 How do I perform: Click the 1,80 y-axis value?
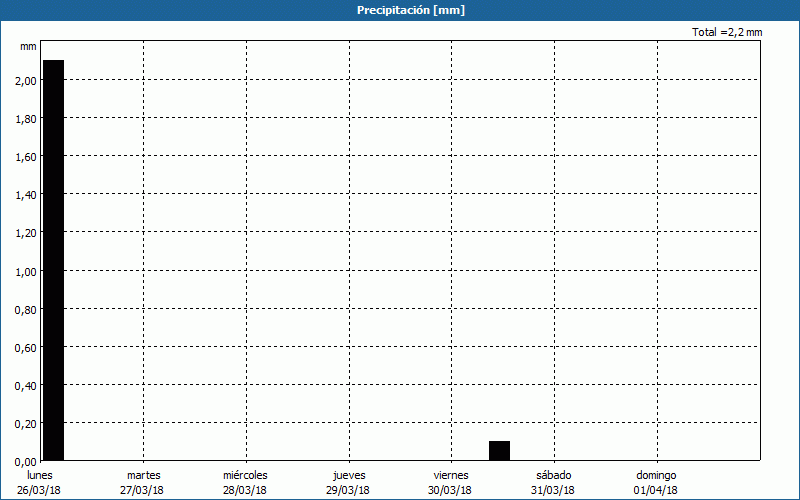(x=26, y=119)
